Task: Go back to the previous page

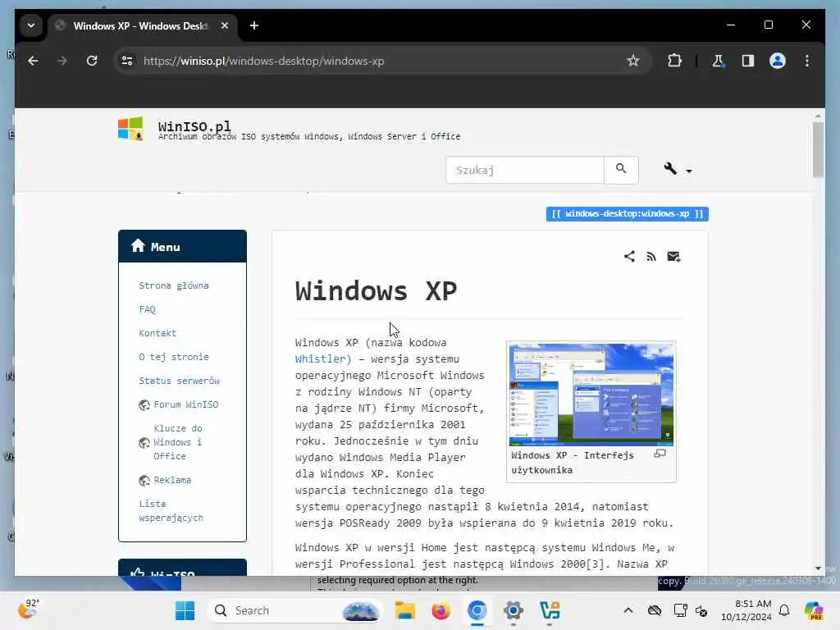Action: [x=33, y=61]
